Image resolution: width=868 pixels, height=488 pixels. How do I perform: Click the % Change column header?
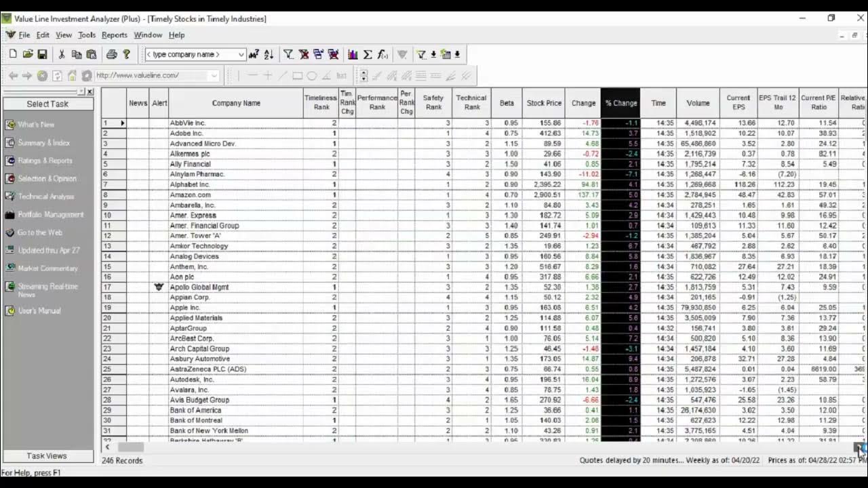[620, 103]
